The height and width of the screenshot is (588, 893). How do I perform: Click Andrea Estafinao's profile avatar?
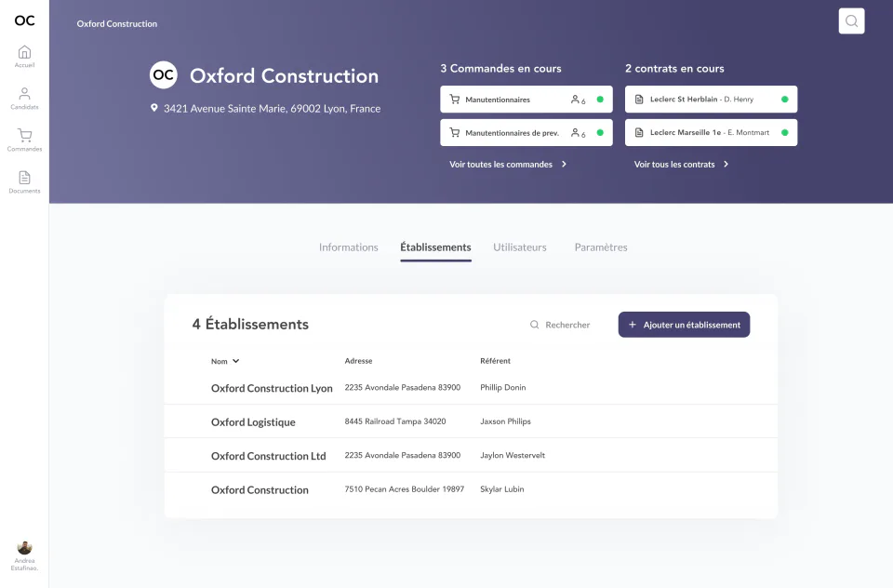tap(24, 548)
